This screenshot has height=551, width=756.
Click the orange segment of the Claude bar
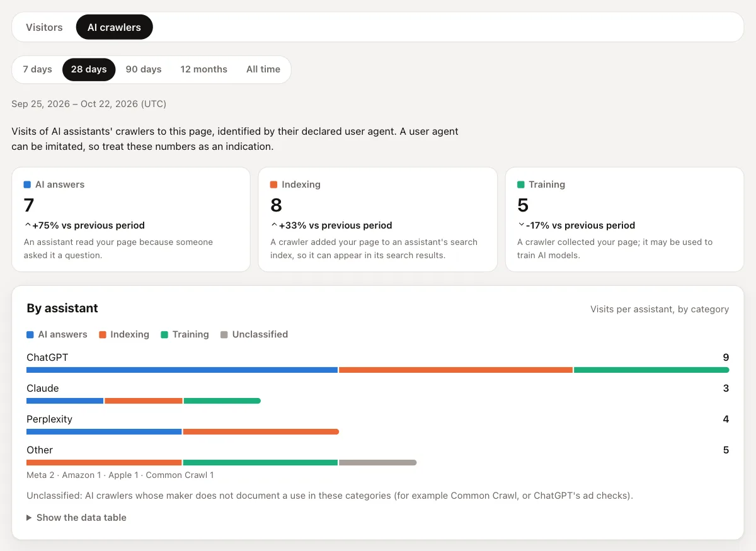[144, 400]
